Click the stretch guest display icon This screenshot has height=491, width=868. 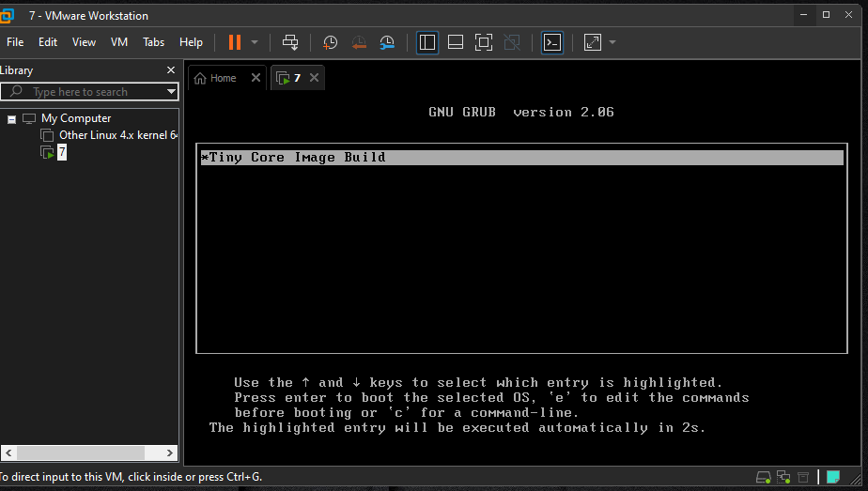593,42
